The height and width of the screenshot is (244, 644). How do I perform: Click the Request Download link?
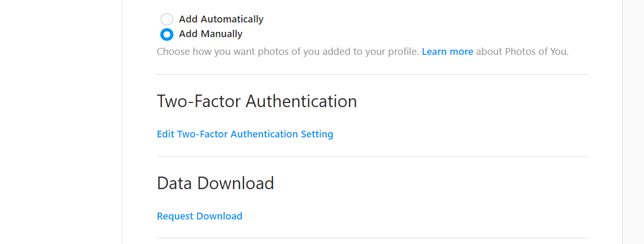[x=200, y=216]
